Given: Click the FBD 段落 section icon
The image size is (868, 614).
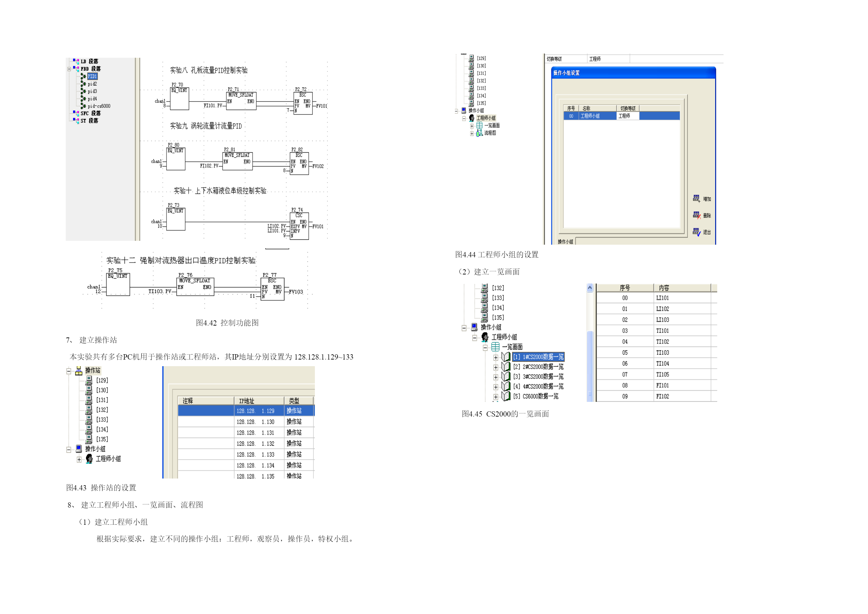Looking at the screenshot, I should click(x=76, y=69).
